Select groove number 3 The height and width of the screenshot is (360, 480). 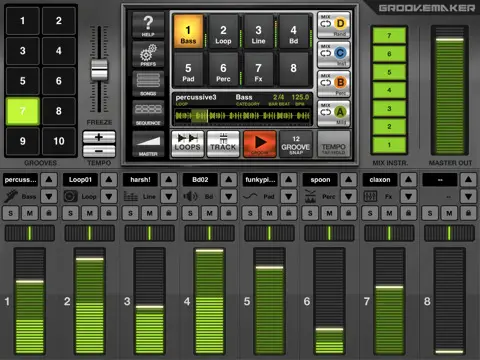point(23,51)
